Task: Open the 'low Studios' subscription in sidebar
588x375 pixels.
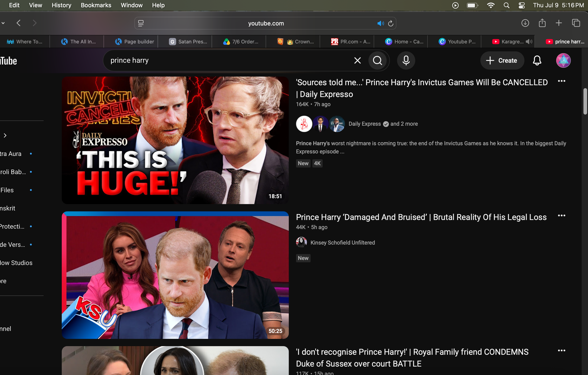Action: coord(16,263)
